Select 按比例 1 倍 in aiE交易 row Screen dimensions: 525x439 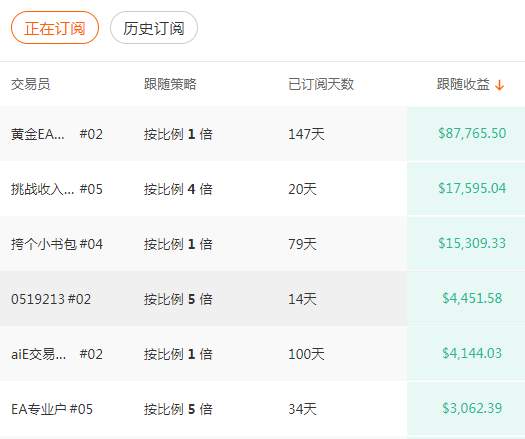[x=178, y=354]
